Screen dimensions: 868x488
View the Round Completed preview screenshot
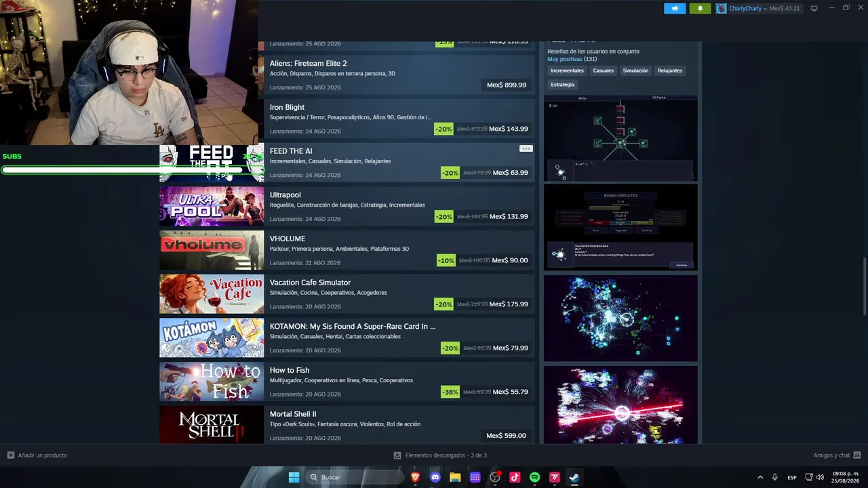point(620,227)
